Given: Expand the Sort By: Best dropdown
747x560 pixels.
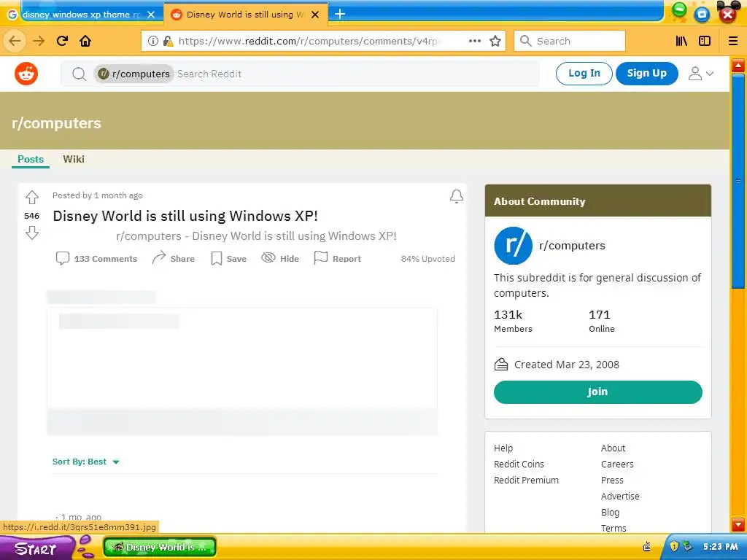Looking at the screenshot, I should click(86, 462).
